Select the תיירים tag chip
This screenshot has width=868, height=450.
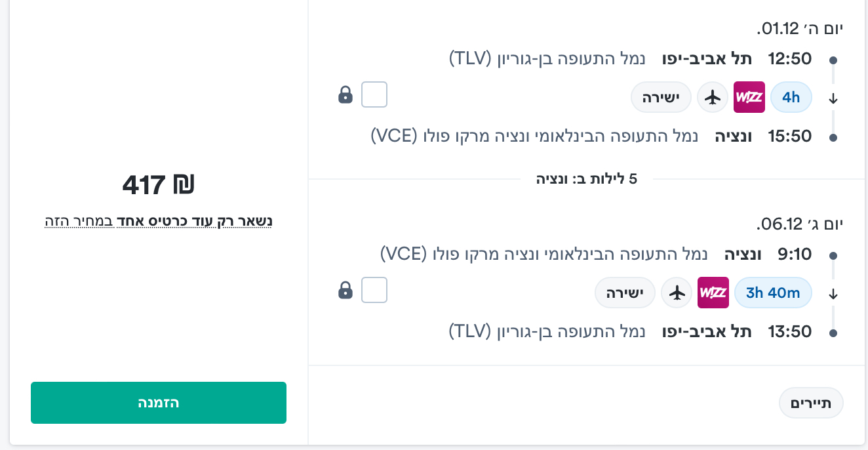point(811,403)
